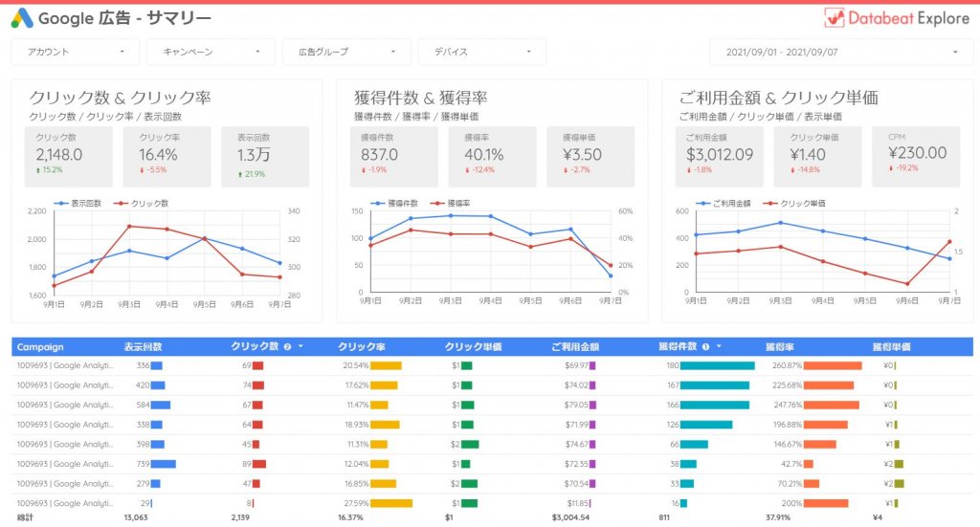Select the ご利用金額 scorecard showing $3,012.09
This screenshot has width=980, height=527.
(x=720, y=157)
